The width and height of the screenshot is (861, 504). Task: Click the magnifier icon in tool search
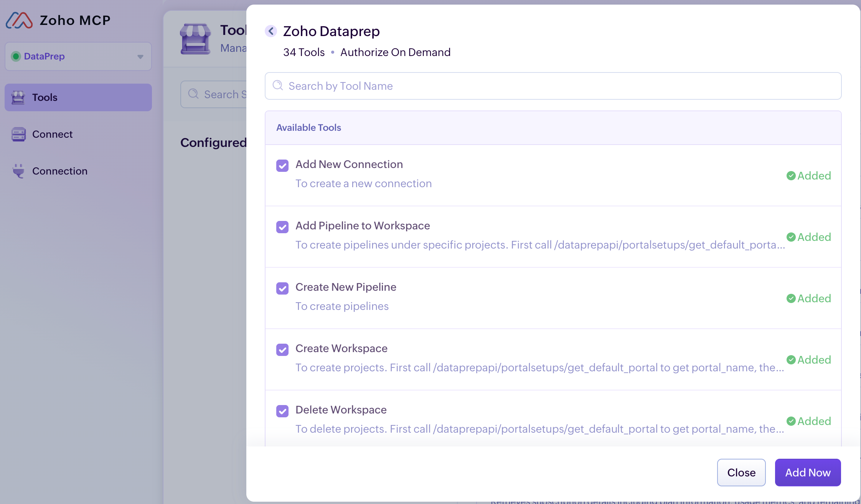[x=278, y=86]
